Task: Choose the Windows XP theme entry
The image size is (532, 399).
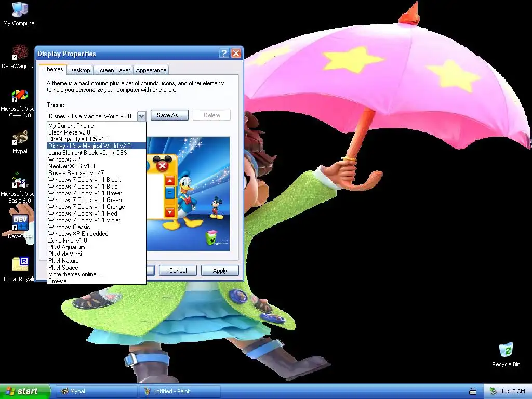Action: 96,159
